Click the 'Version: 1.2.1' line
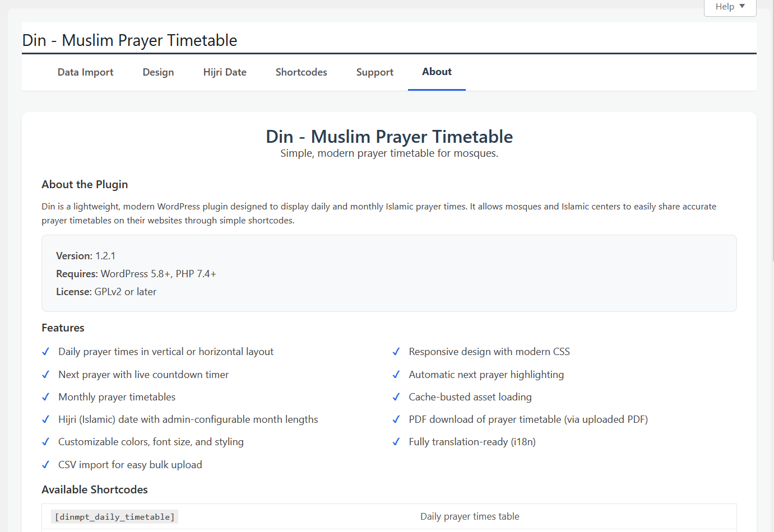Image resolution: width=774 pixels, height=532 pixels. (x=86, y=256)
